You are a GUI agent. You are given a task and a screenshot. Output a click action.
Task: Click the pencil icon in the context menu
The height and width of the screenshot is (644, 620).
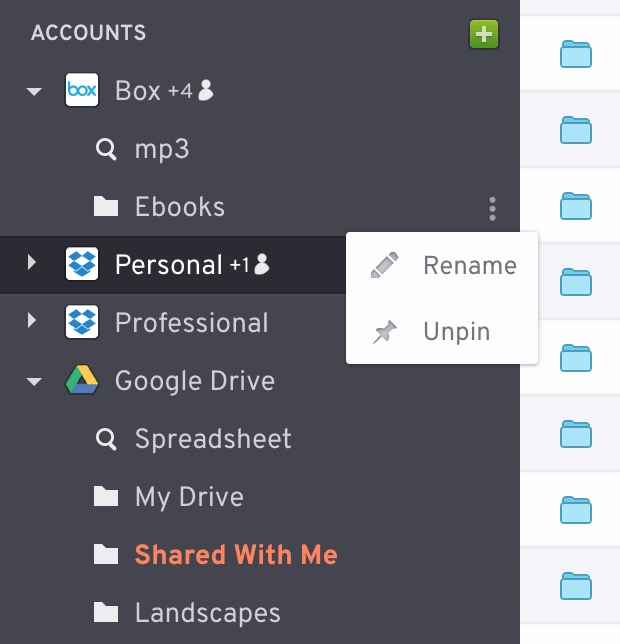tap(384, 265)
